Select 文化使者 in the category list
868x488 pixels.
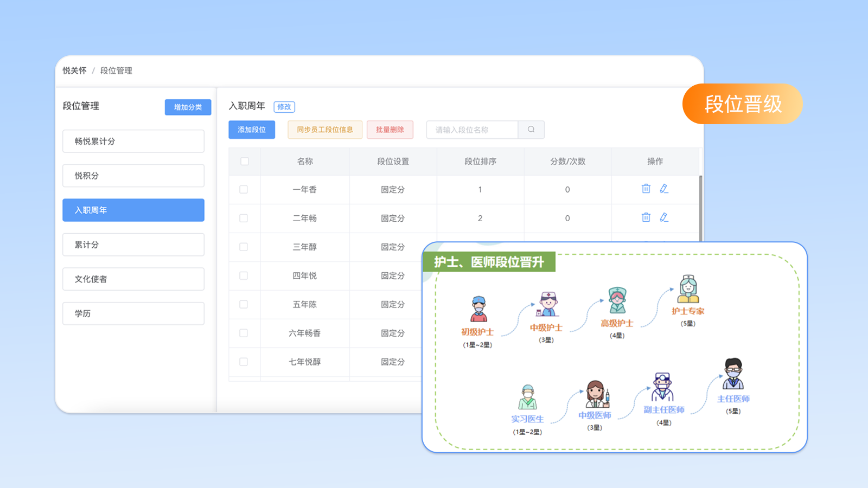pyautogui.click(x=133, y=279)
